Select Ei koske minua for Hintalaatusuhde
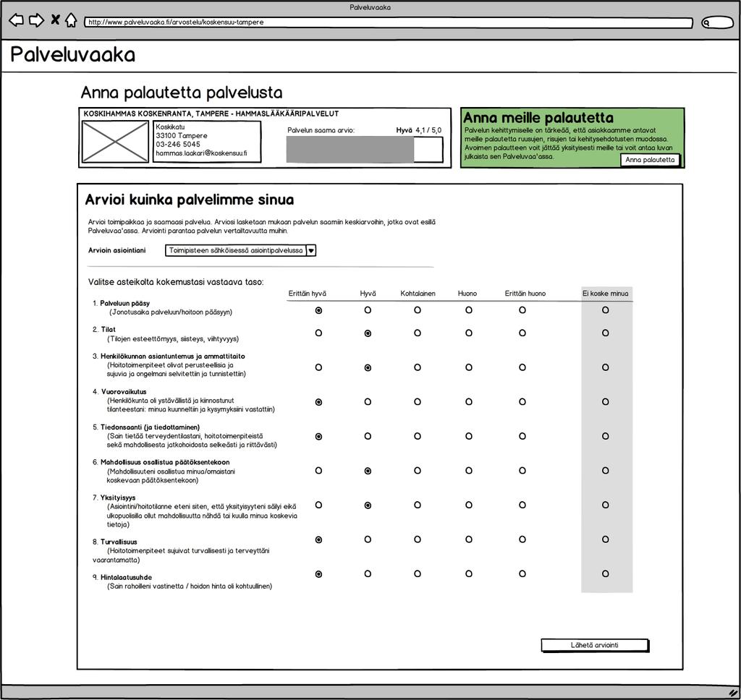The height and width of the screenshot is (700, 741). coord(606,574)
